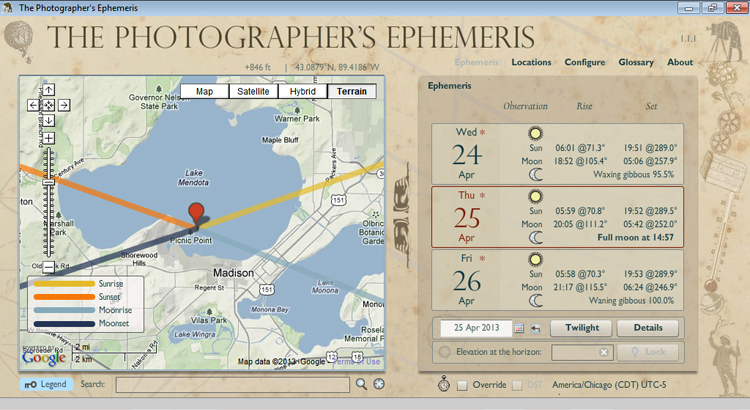Click the Details button
Viewport: 750px width, 410px height.
click(x=648, y=328)
